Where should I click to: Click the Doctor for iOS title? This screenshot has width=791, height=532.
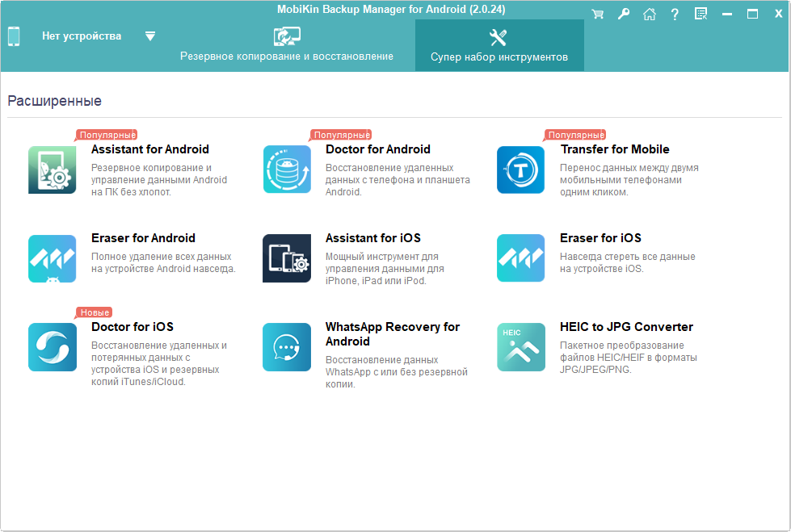point(133,327)
